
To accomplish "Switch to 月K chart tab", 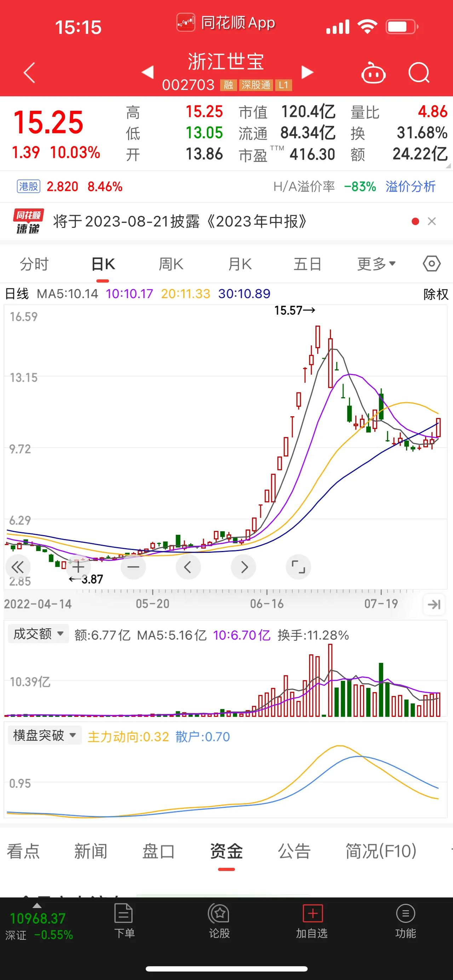I will point(240,264).
